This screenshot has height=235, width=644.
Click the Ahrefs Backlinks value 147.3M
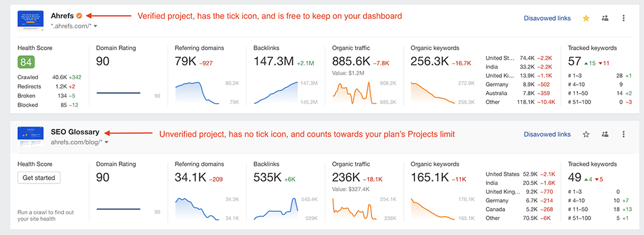click(274, 62)
